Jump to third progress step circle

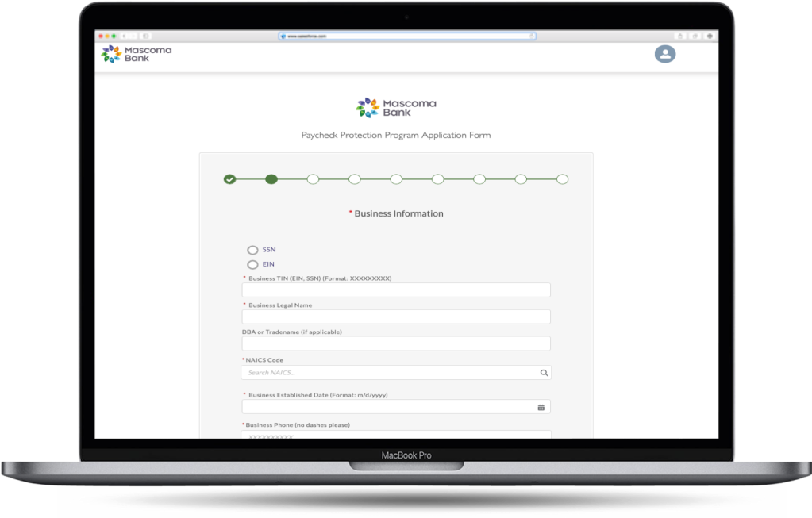(313, 179)
